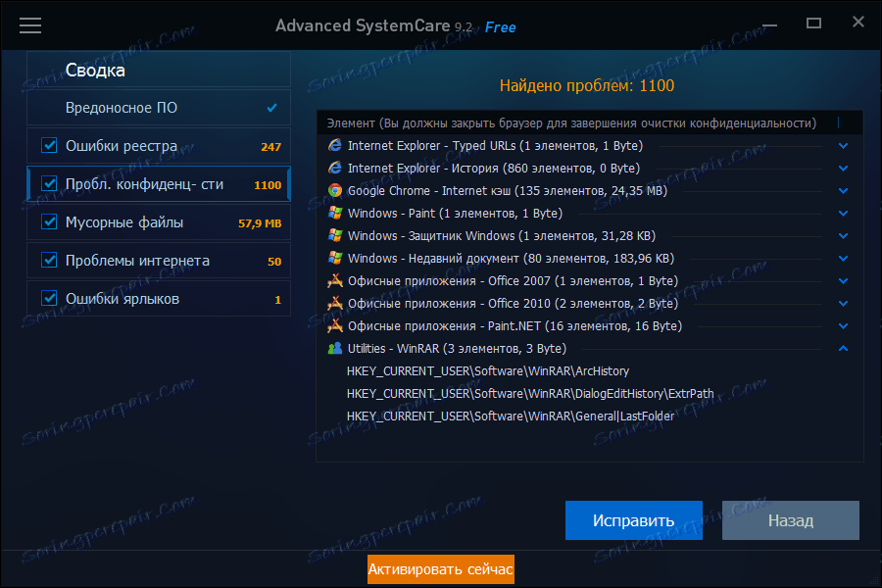Expand the Недавний документ row
The width and height of the screenshot is (882, 588).
pos(843,259)
